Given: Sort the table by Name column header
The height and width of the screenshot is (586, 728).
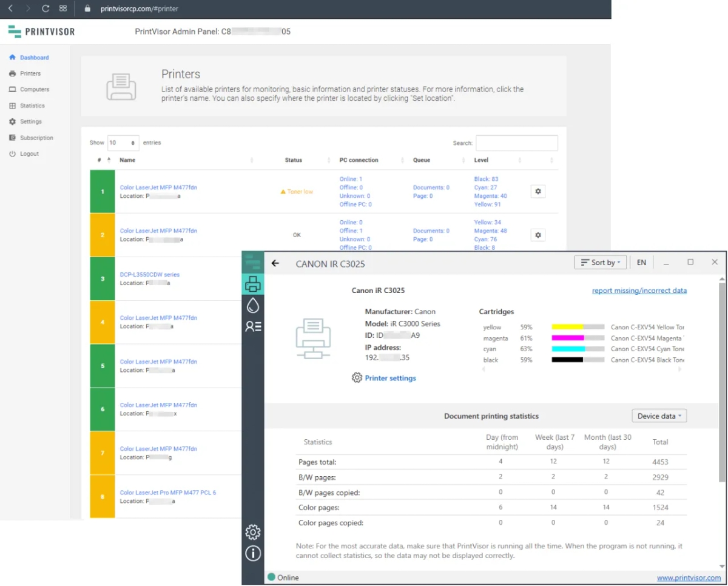Looking at the screenshot, I should [127, 160].
